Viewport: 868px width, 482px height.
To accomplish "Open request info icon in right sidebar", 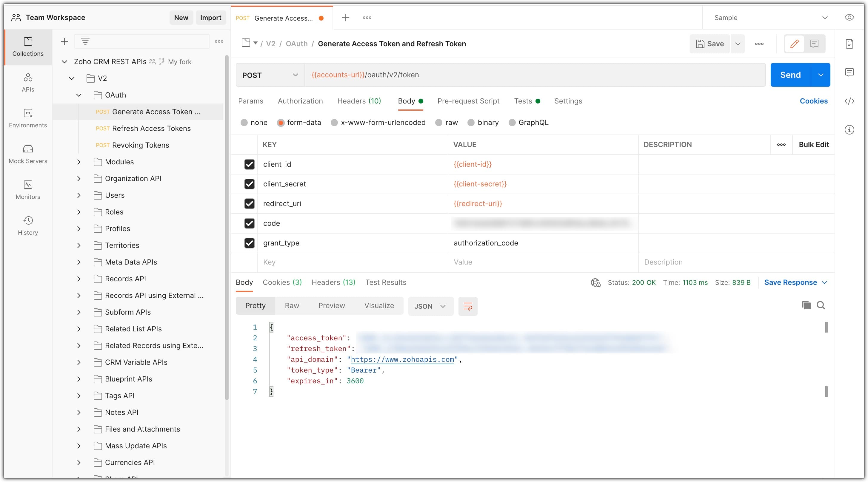I will click(x=849, y=129).
